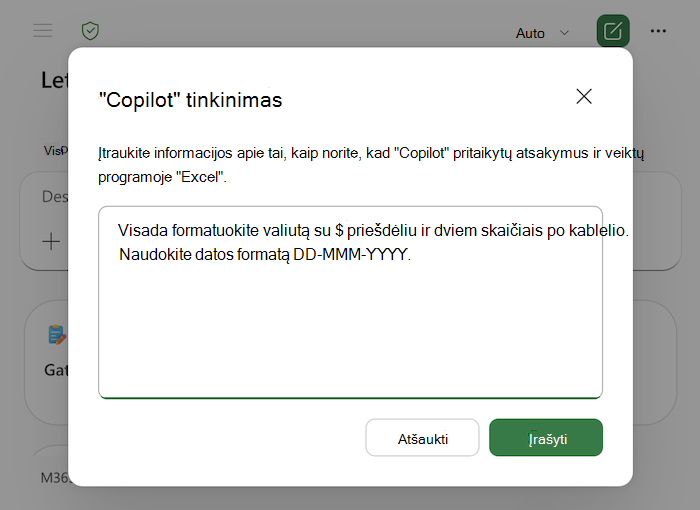The height and width of the screenshot is (510, 700).
Task: Place cursor in "Naudokite datos formatą" line
Action: point(265,255)
